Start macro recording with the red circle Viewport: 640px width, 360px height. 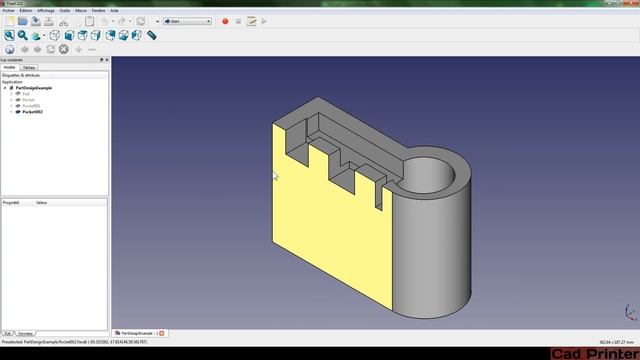pos(225,21)
